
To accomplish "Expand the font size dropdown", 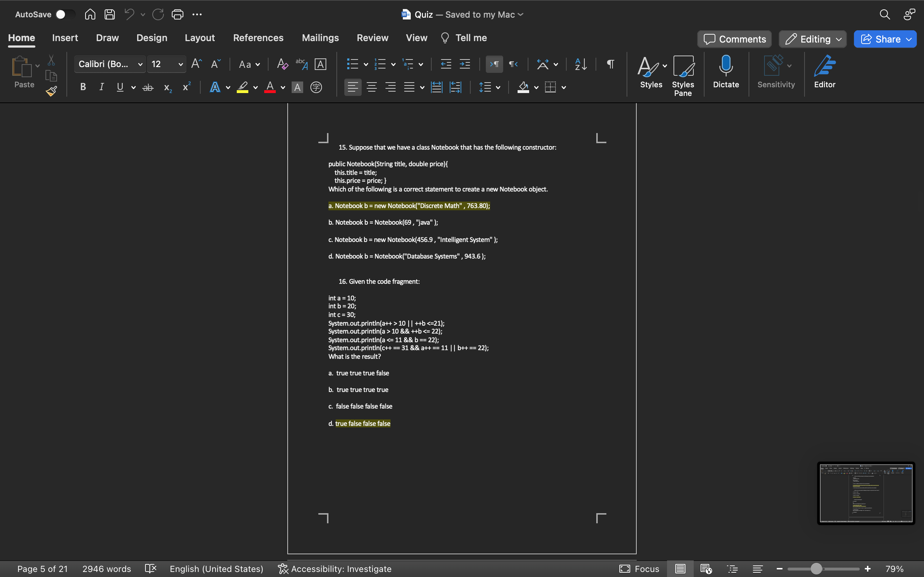I will click(x=180, y=64).
